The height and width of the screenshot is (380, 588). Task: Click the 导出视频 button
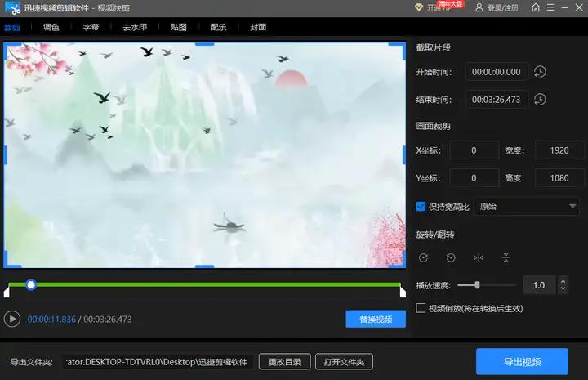[x=521, y=361]
